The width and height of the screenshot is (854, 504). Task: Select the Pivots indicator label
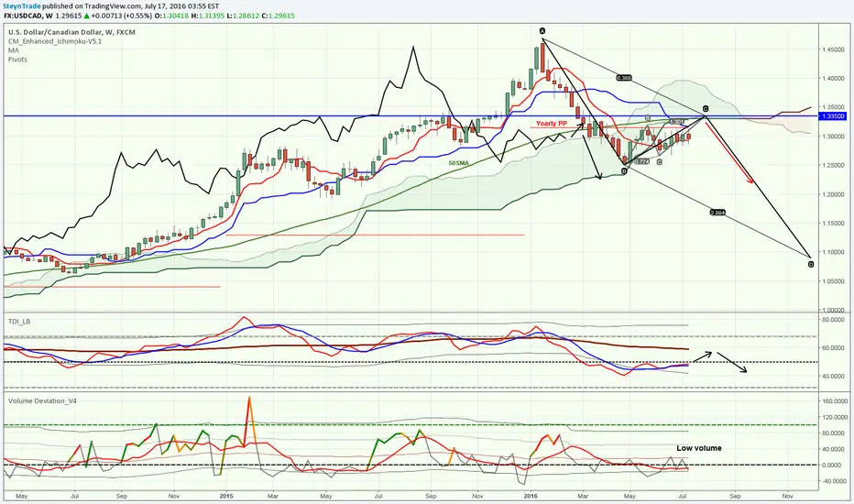coord(17,60)
